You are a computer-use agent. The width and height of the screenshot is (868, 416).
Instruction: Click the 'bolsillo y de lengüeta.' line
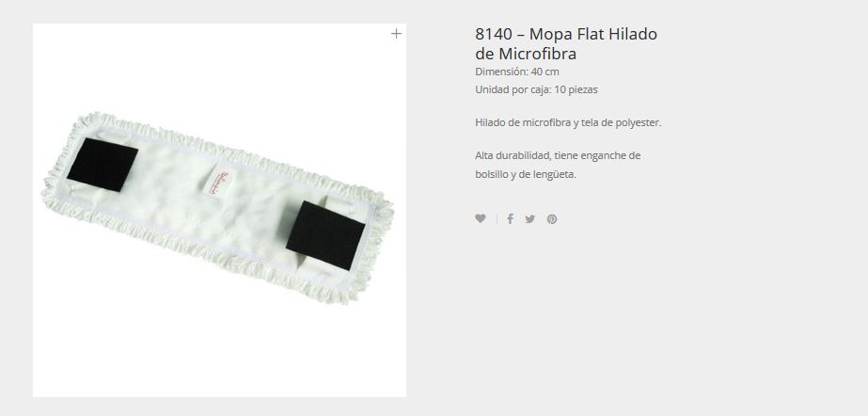coord(526,174)
